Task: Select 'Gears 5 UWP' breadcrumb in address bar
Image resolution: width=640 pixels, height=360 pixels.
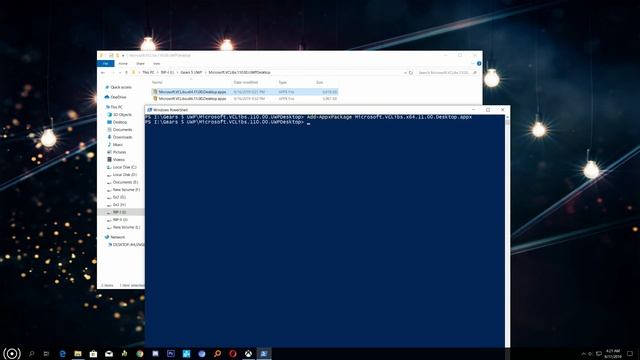Action: (x=191, y=73)
